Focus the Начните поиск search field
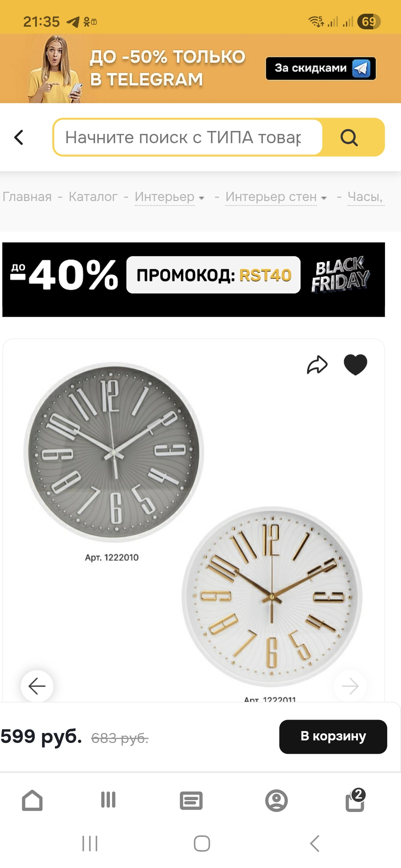 [188, 137]
